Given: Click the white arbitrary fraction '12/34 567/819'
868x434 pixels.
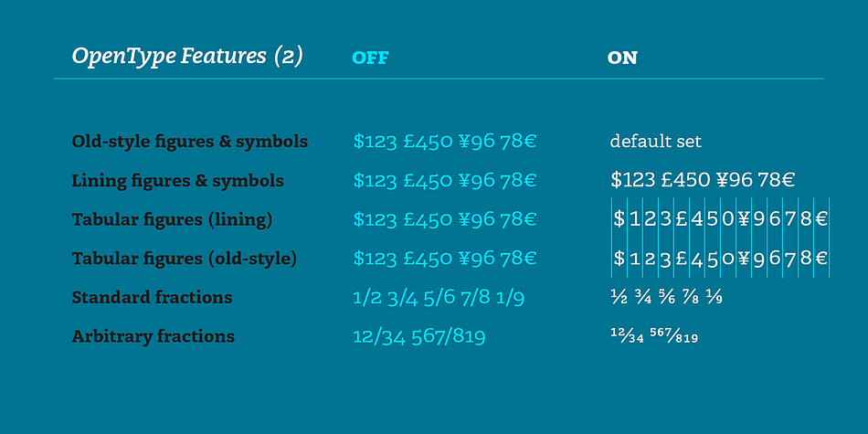Looking at the screenshot, I should (x=654, y=335).
